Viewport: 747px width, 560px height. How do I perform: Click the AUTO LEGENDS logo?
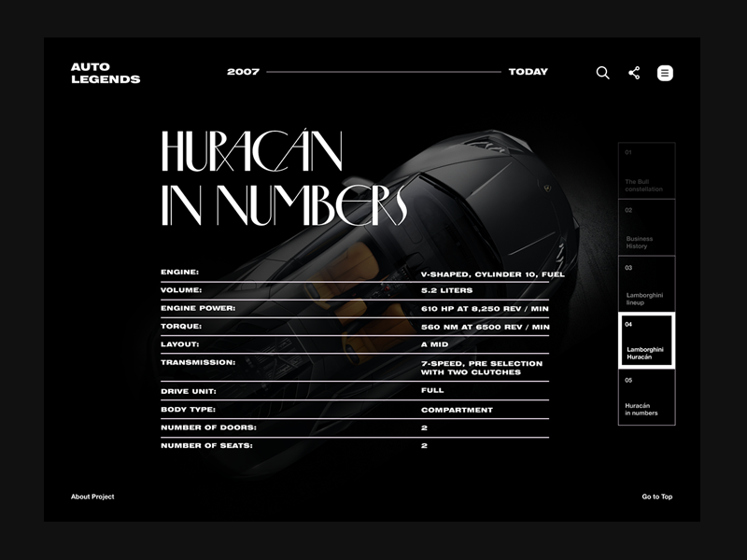[106, 73]
